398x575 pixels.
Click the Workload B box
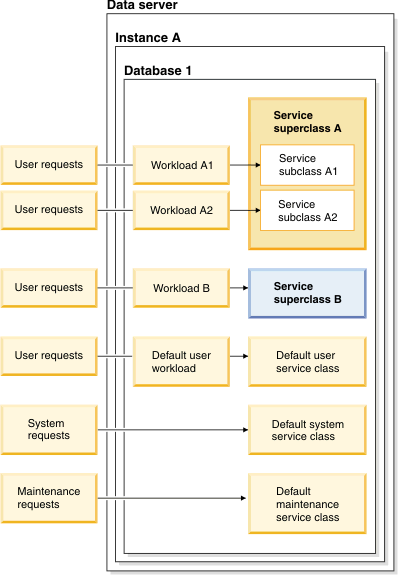(x=182, y=288)
